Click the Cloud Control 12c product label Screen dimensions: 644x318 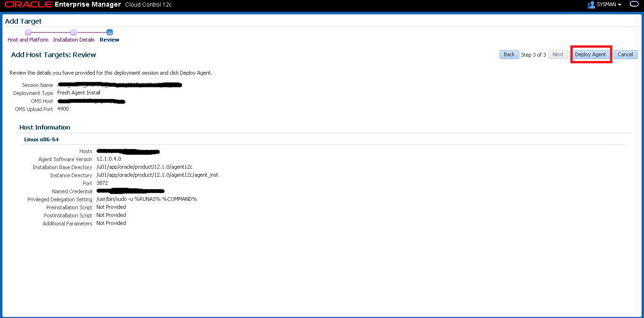pos(148,5)
